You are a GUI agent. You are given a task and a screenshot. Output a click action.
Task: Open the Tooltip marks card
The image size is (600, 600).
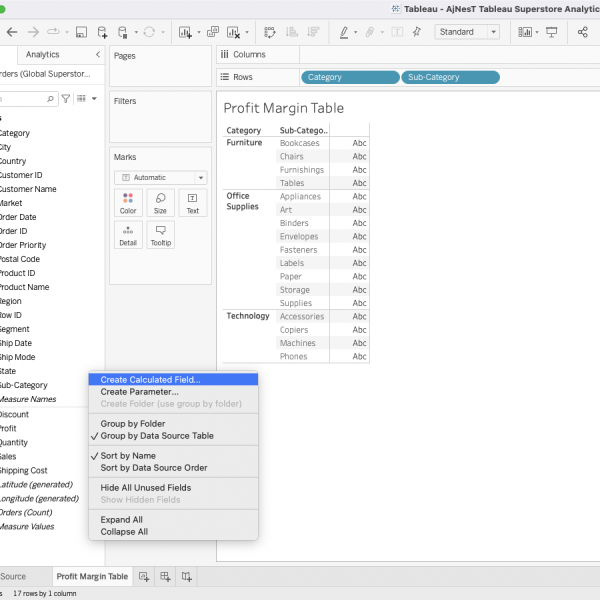point(160,235)
